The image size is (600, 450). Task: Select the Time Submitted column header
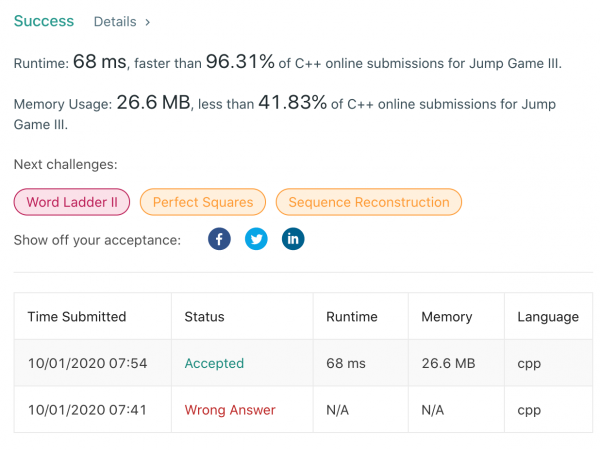(x=77, y=316)
